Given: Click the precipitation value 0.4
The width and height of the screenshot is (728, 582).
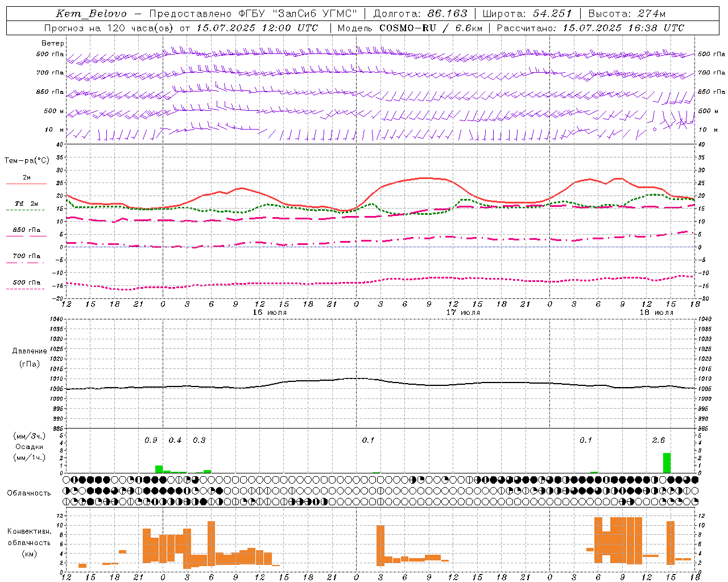Looking at the screenshot, I should tap(175, 440).
